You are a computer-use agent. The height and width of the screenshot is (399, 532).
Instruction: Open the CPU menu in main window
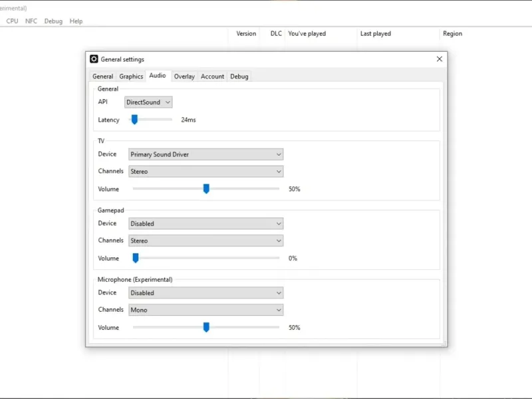12,21
